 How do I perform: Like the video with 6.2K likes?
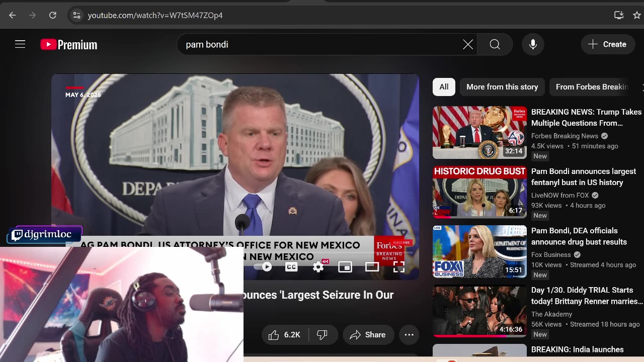coord(284,335)
